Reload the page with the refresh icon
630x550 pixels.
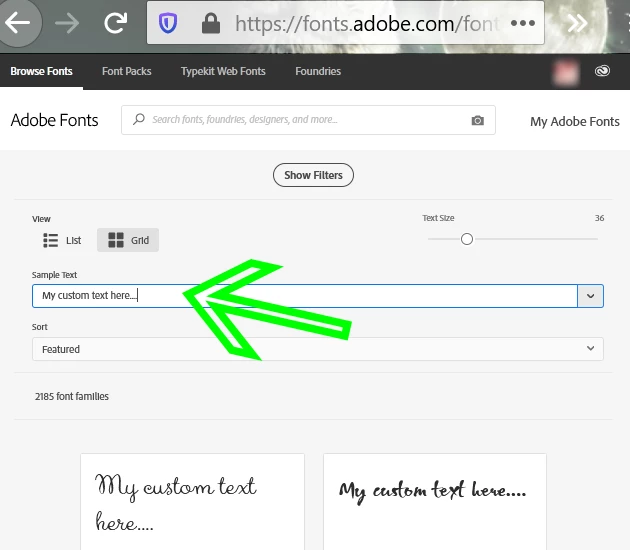coord(116,22)
